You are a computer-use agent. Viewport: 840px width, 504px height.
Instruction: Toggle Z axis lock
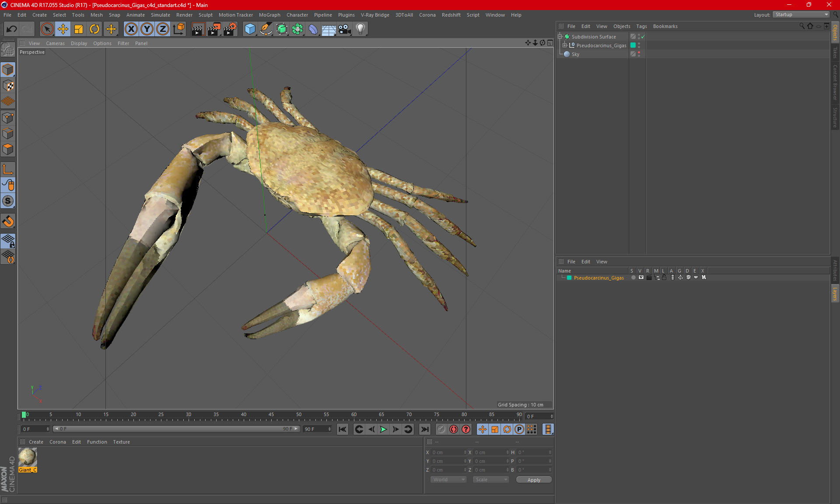tap(163, 29)
